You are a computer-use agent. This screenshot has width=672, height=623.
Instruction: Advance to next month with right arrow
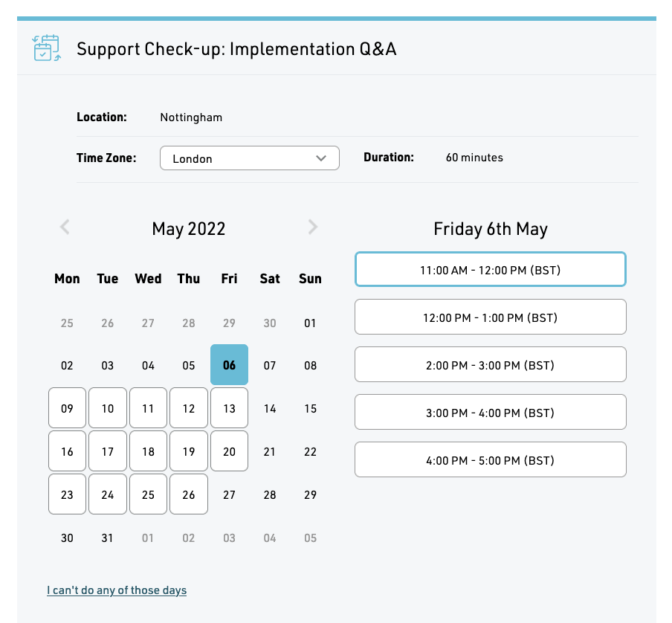pos(313,227)
